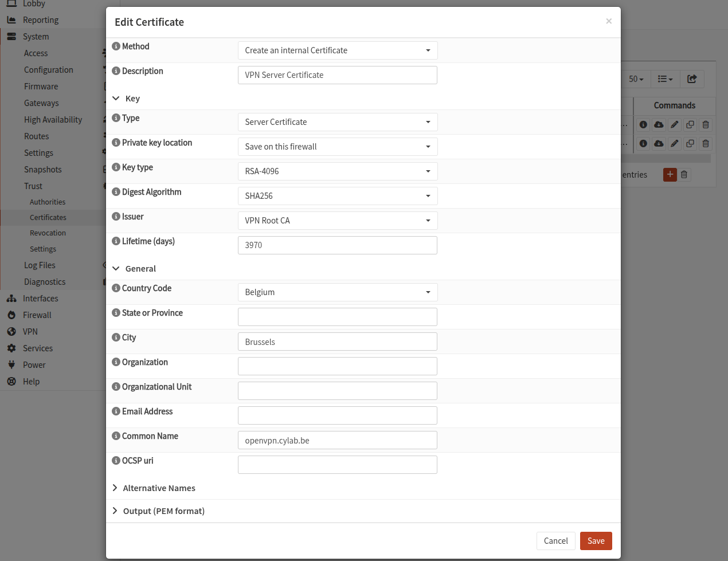Open the Firewall menu in sidebar
This screenshot has height=561, width=728.
[37, 315]
